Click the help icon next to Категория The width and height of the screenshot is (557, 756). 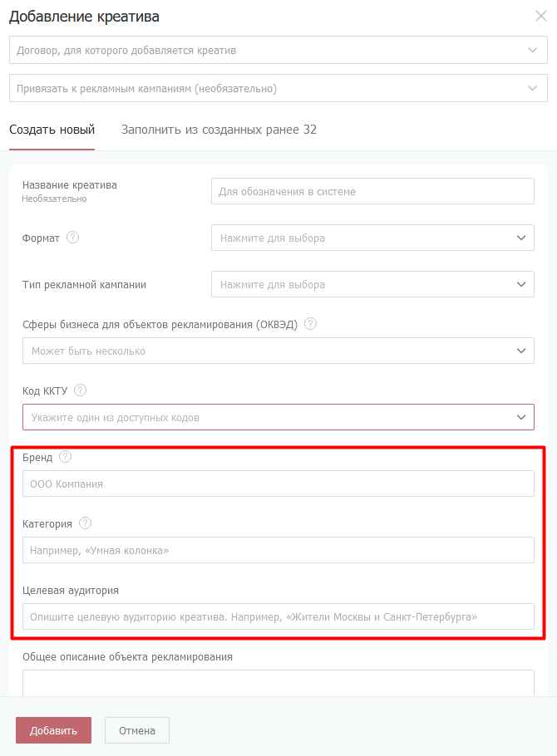coord(85,523)
